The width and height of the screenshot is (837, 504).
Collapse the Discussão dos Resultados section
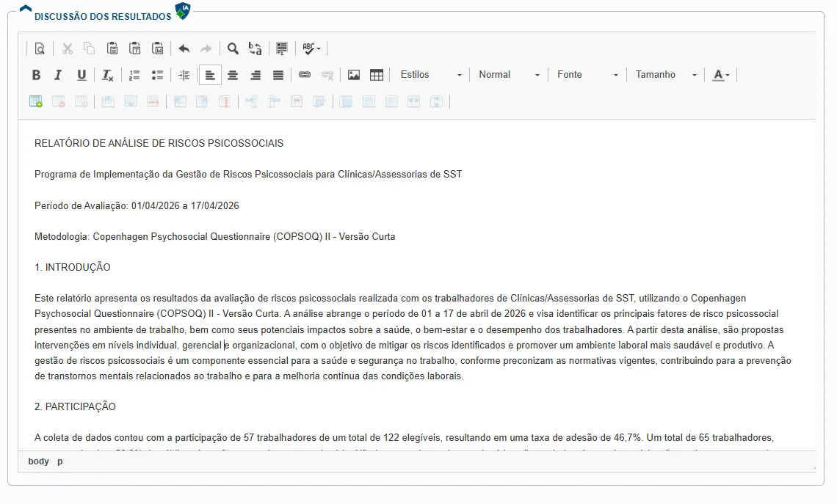point(25,9)
